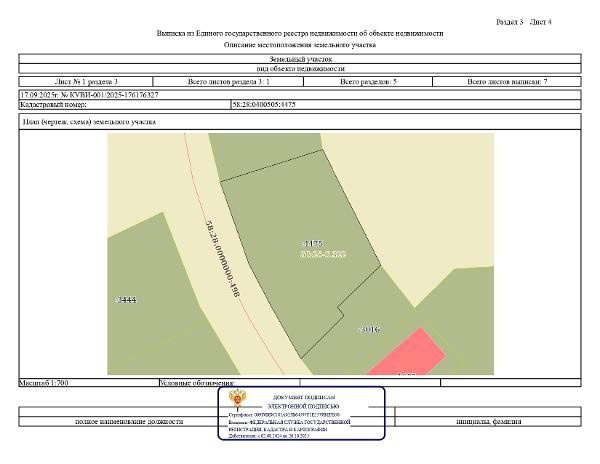
Task: Click the red building shape on the map
Action: (407, 353)
